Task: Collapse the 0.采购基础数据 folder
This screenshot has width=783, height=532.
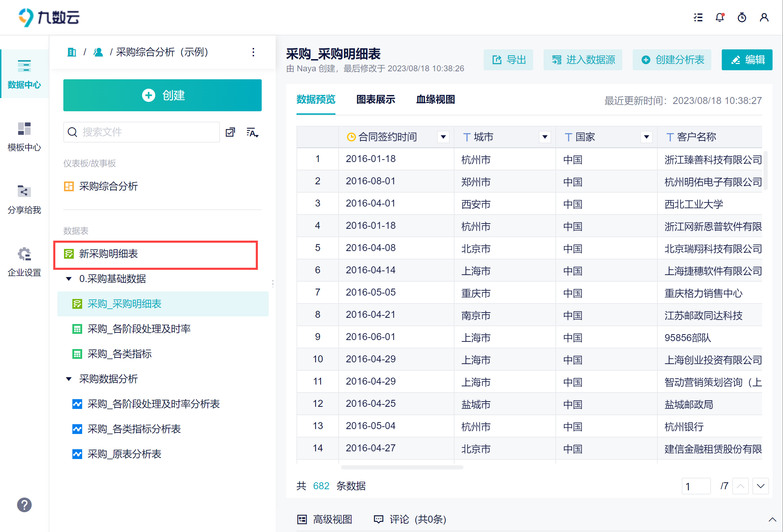Action: tap(69, 279)
